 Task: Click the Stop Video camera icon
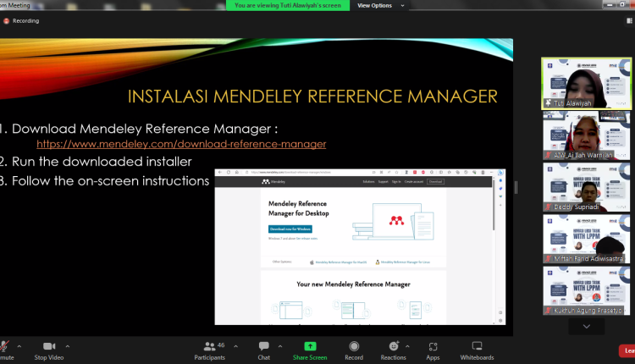coord(49,346)
